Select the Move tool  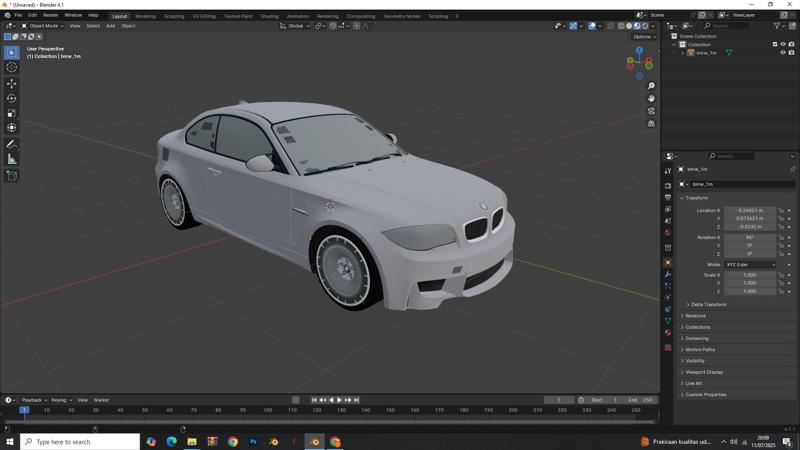point(12,83)
